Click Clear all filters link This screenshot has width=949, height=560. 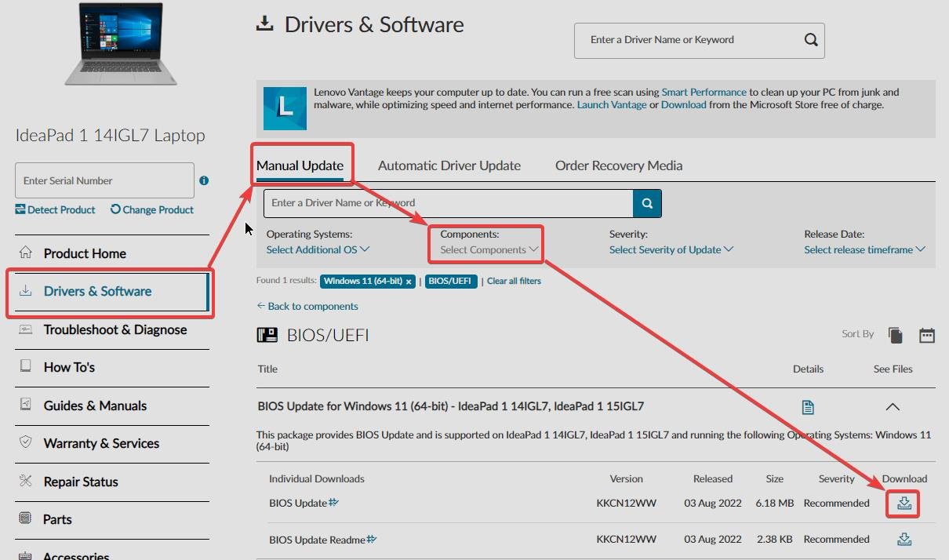514,281
